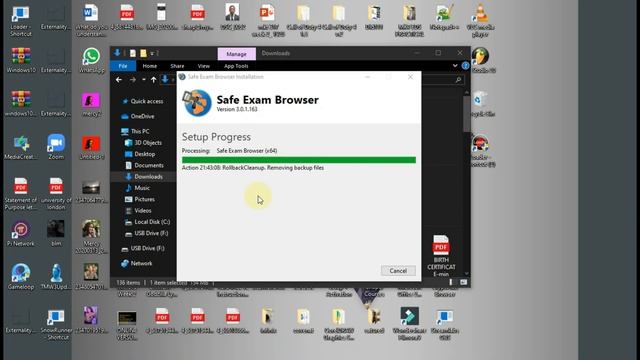Open Videos folder in sidebar
This screenshot has width=640, height=360.
click(x=138, y=211)
